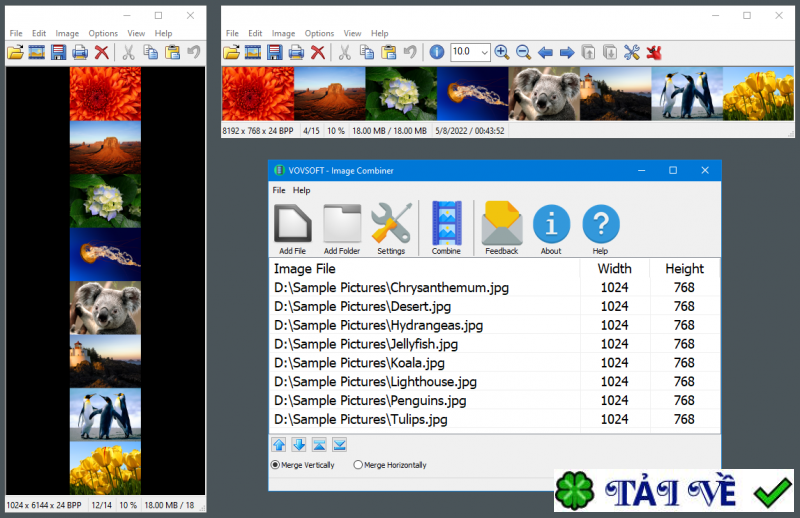Click Zoom In magnifier in top-right viewer
Viewport: 800px width, 518px height.
(502, 52)
